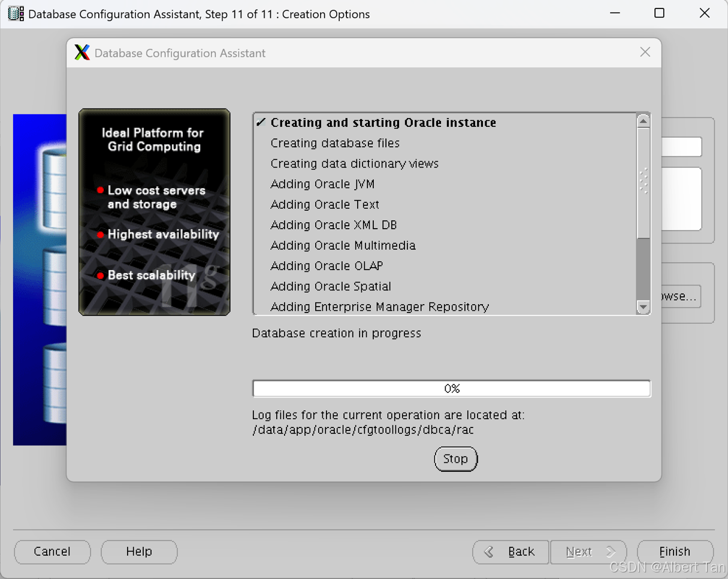Select 'Adding Oracle JVM' step

pos(322,184)
